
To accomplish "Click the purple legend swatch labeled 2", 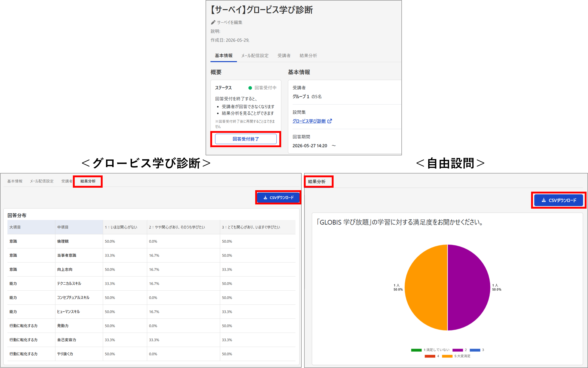I will (x=458, y=350).
